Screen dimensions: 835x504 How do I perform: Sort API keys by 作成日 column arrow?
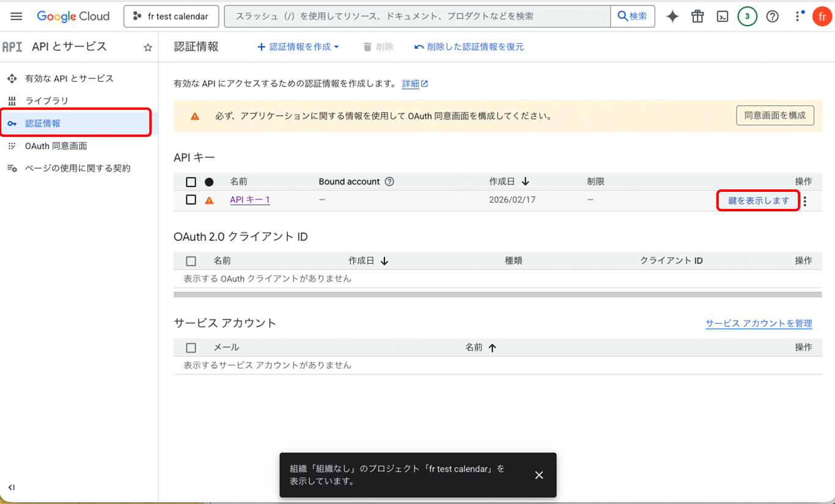[x=525, y=181]
